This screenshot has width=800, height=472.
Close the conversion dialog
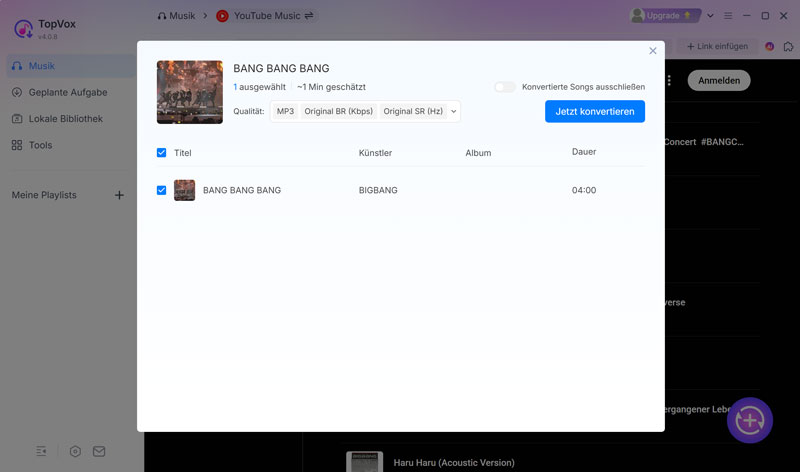pyautogui.click(x=653, y=51)
